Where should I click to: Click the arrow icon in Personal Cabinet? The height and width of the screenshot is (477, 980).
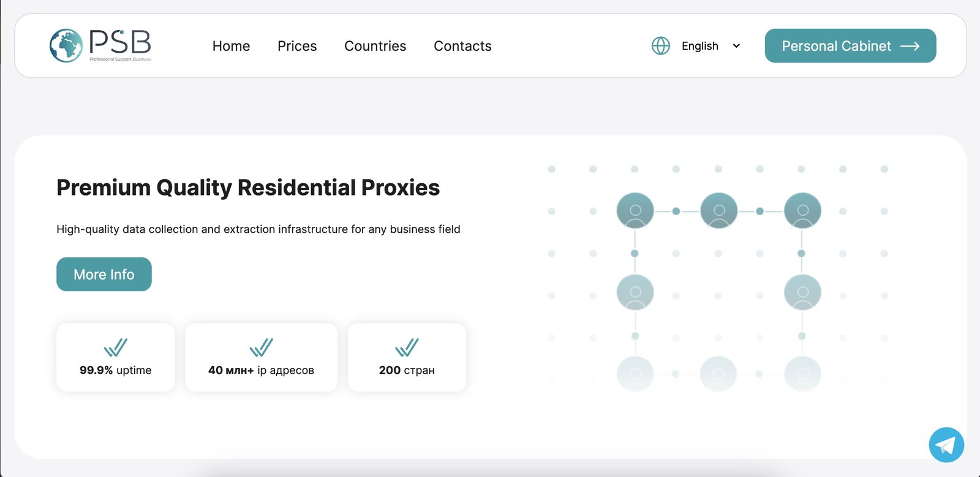910,46
